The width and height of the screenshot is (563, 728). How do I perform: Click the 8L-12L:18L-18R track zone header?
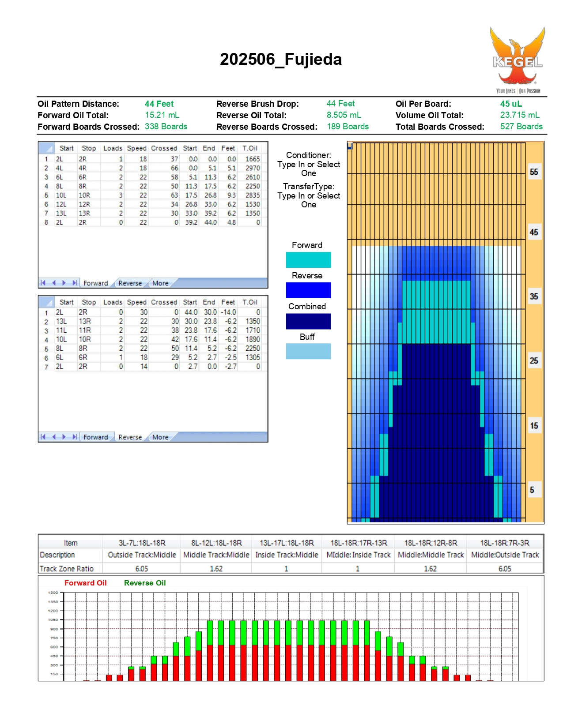pyautogui.click(x=216, y=543)
